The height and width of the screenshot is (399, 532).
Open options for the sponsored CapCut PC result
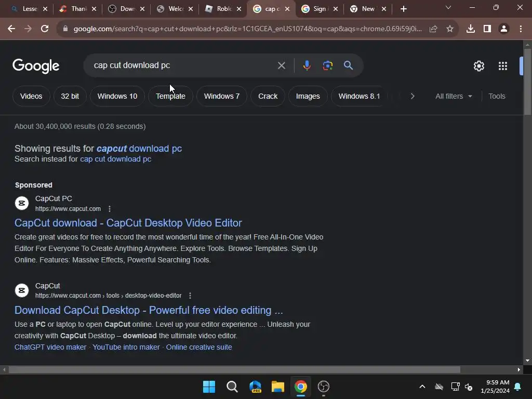[109, 209]
